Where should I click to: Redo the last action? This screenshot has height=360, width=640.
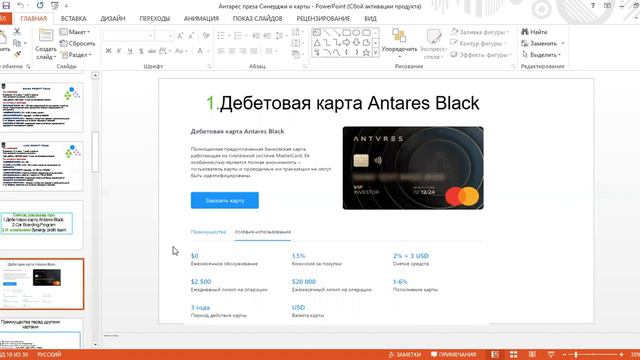40,5
